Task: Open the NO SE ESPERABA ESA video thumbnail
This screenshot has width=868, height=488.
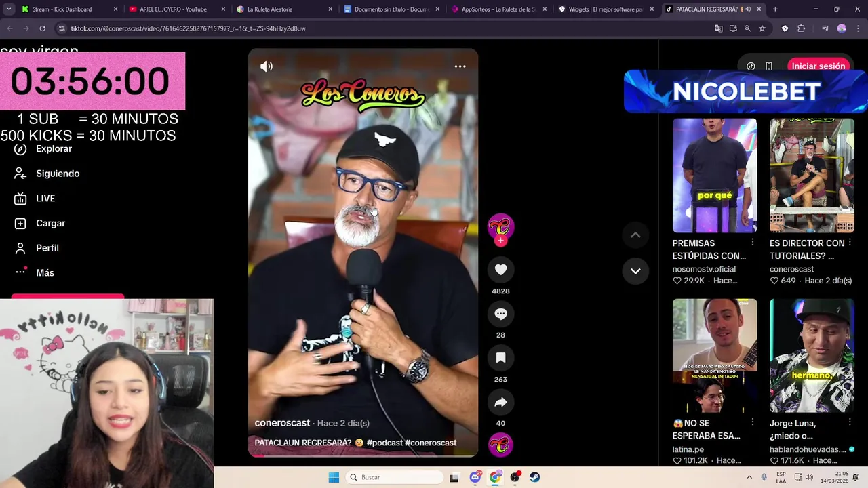Action: pos(715,356)
